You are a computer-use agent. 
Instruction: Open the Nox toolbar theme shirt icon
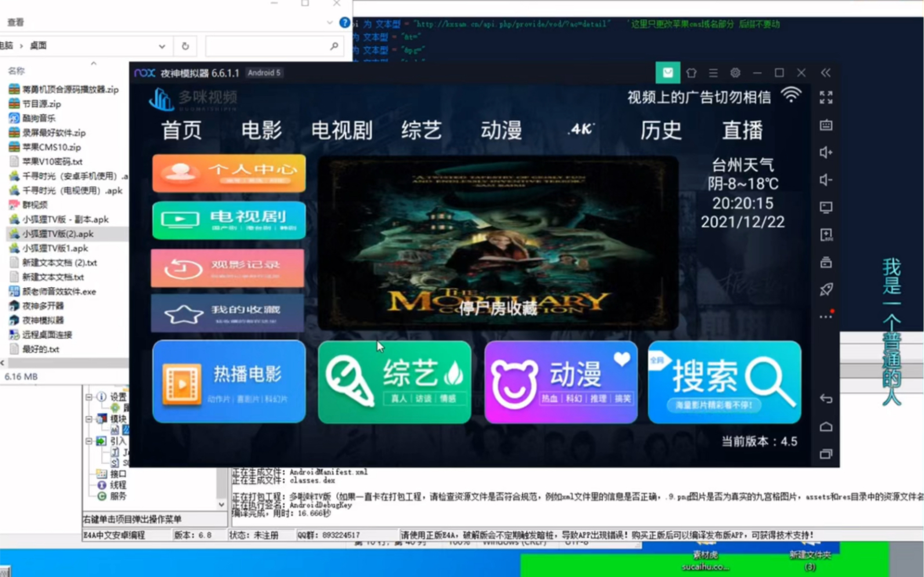691,73
